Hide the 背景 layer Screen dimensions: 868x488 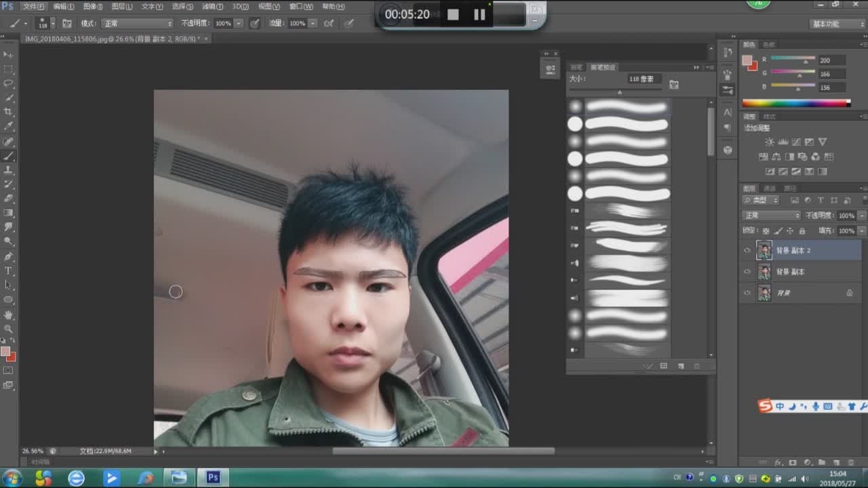click(x=747, y=293)
